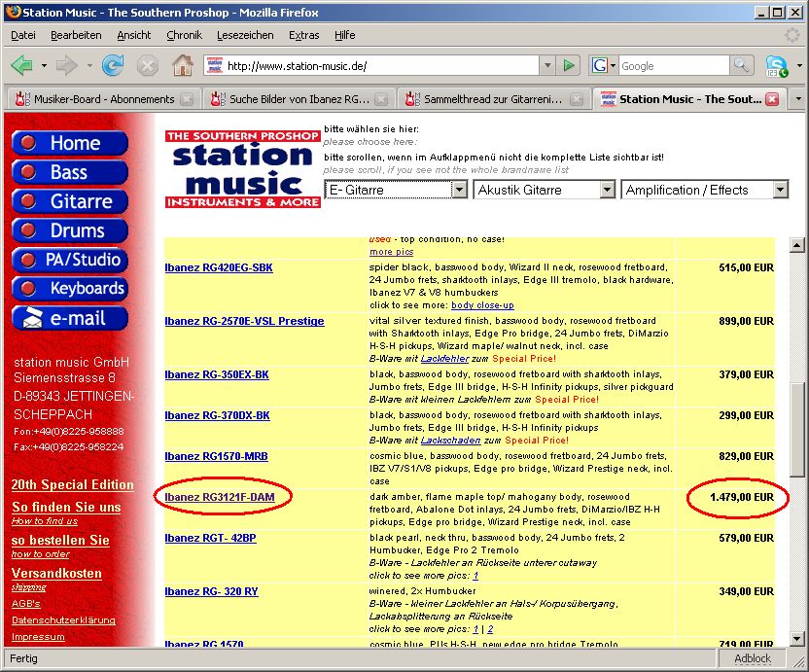The width and height of the screenshot is (809, 672).
Task: Open the Ansicht menu
Action: point(133,35)
